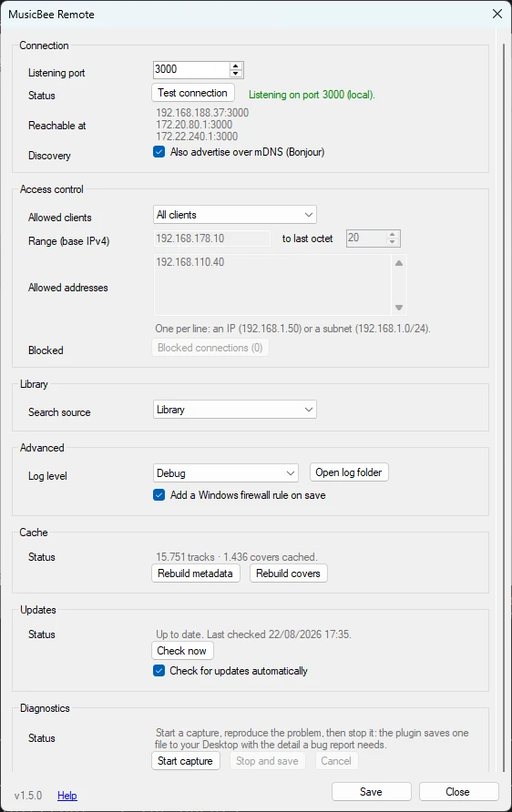Close the MusicBee Remote dialog via X

click(x=497, y=14)
